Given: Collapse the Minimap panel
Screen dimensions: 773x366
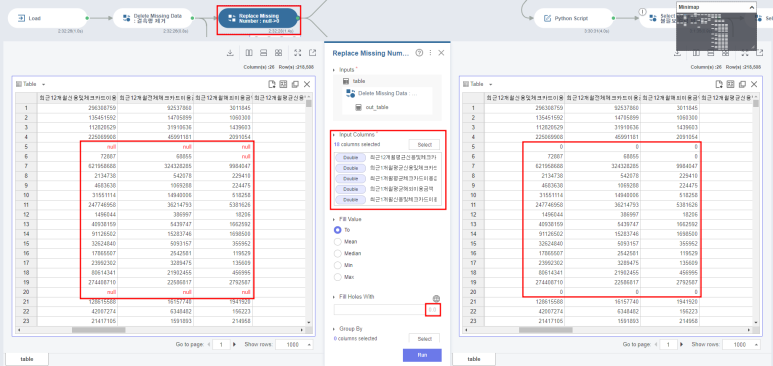Looking at the screenshot, I should click(751, 7).
